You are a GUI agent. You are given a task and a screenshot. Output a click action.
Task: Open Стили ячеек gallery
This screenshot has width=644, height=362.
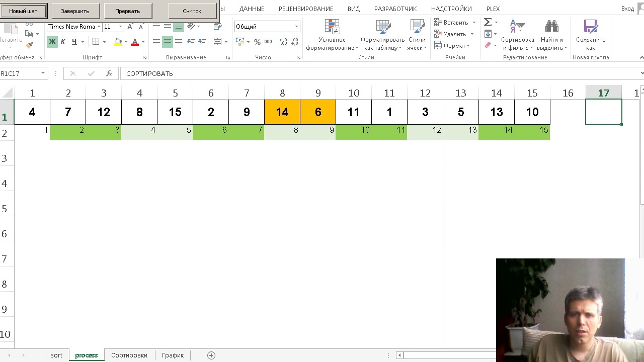click(x=417, y=35)
